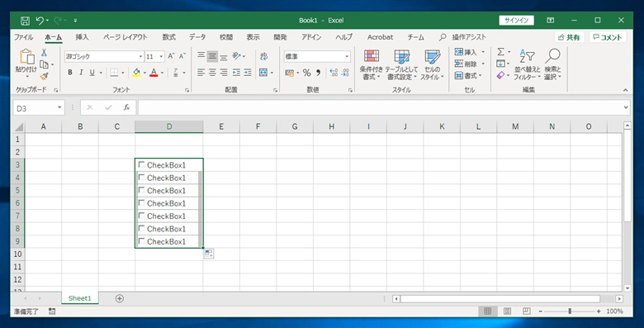
Task: Click the Align Right icon
Action: tap(224, 73)
